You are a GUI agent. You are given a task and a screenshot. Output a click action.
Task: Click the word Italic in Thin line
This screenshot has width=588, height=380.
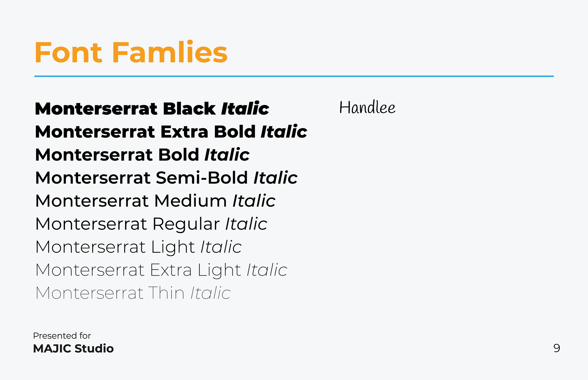[x=211, y=293]
